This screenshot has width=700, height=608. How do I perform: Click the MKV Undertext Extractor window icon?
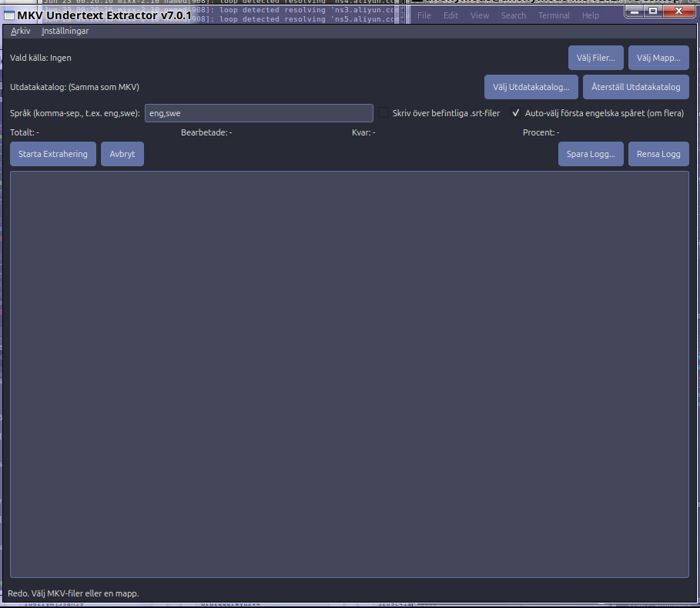point(11,15)
